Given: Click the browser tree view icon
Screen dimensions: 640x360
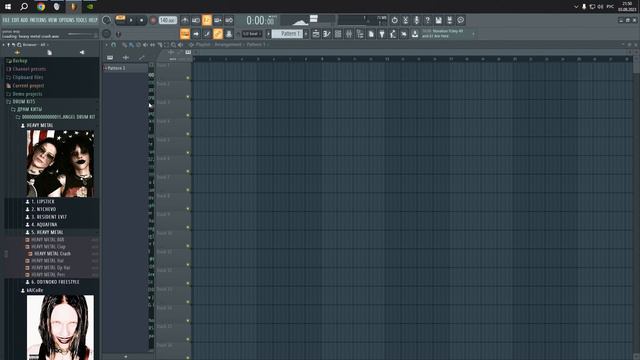Looking at the screenshot, I should 360,34.
